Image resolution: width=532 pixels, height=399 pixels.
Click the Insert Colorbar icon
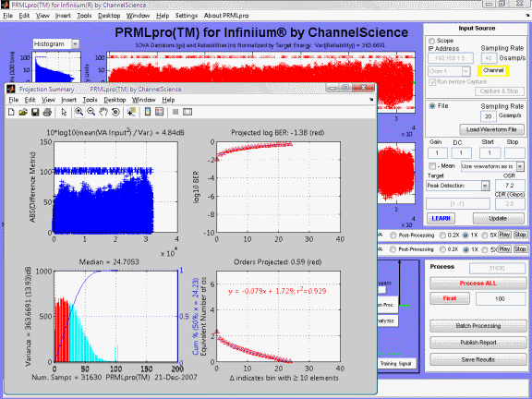click(147, 112)
